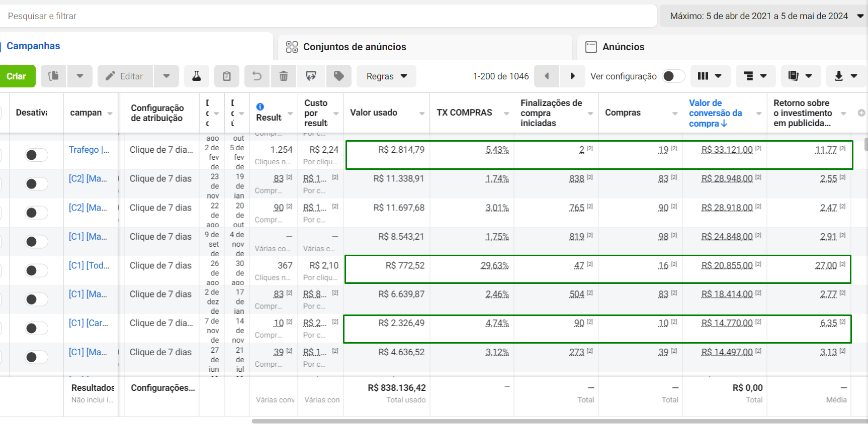The height and width of the screenshot is (424, 868).
Task: Open the breakdown rows icon menu
Action: [x=755, y=76]
